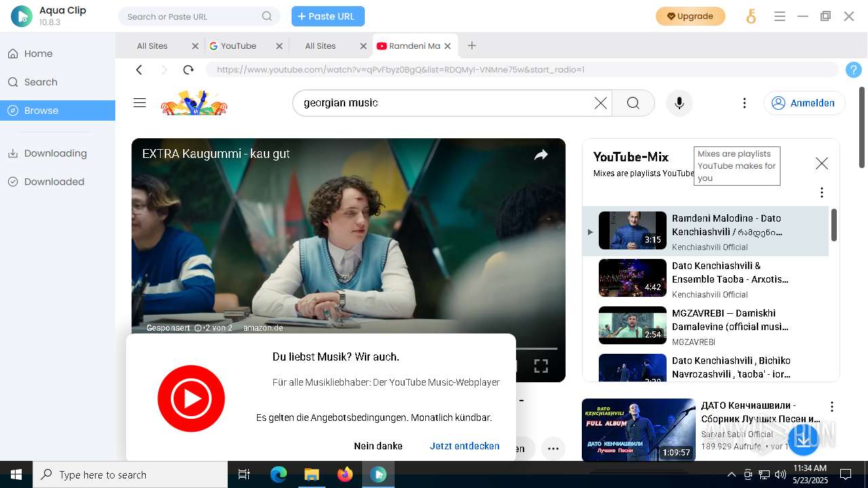Open Task View in the taskbar

[x=244, y=474]
